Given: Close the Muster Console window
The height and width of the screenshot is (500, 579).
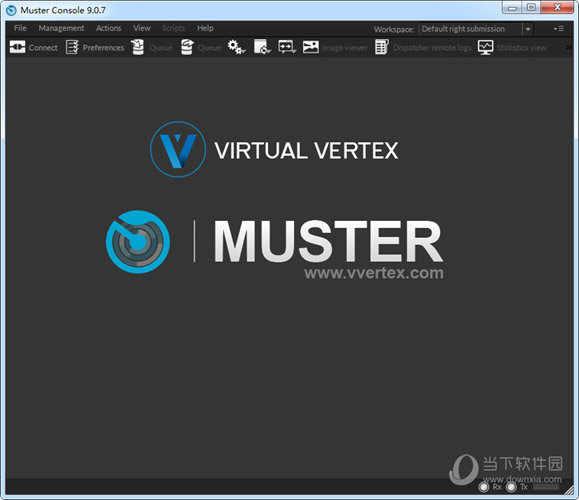Looking at the screenshot, I should (x=558, y=7).
